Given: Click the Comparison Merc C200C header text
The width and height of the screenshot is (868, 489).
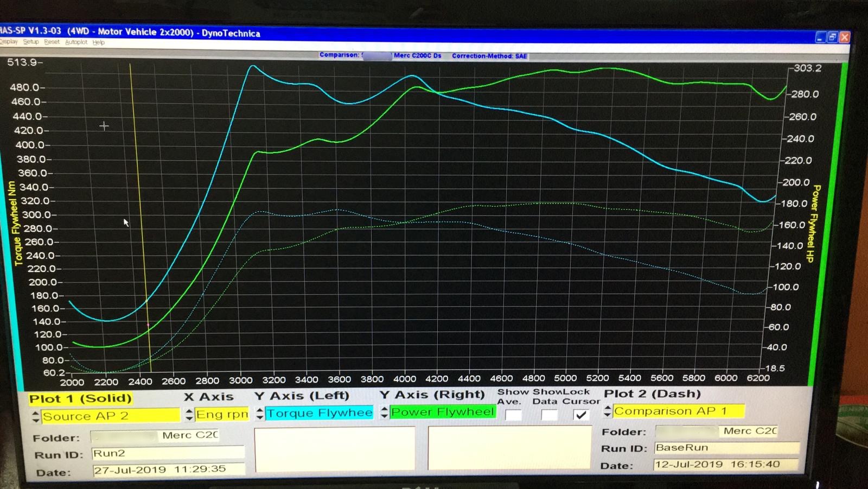Looking at the screenshot, I should (380, 55).
